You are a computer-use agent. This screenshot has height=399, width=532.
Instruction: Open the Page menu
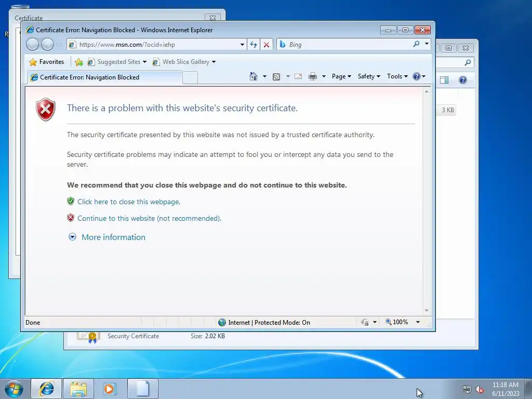click(341, 76)
